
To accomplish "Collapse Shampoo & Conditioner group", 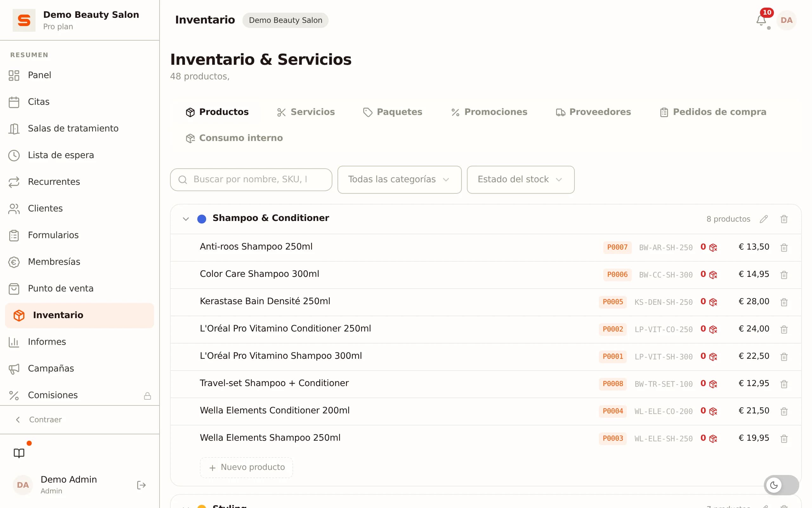I will [186, 219].
